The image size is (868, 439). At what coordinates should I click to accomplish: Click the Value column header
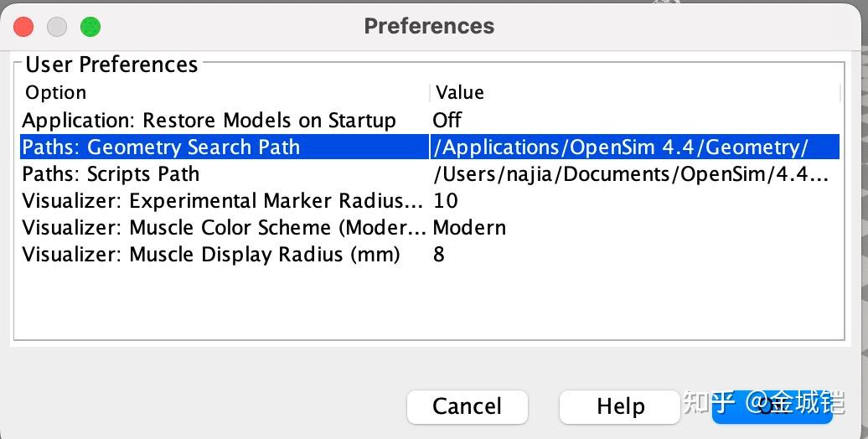(x=460, y=92)
